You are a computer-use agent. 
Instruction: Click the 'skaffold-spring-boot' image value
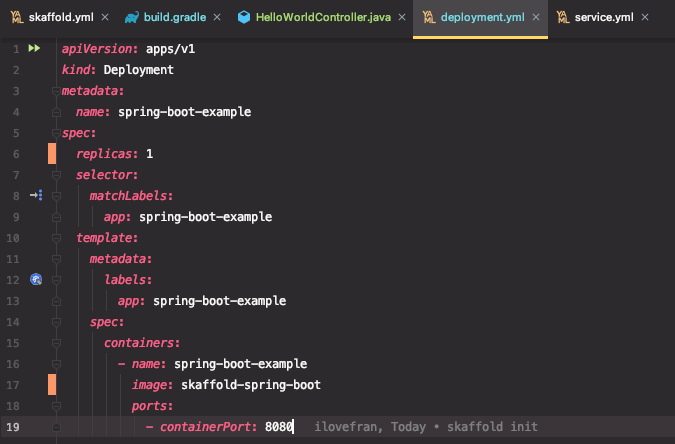(x=251, y=385)
